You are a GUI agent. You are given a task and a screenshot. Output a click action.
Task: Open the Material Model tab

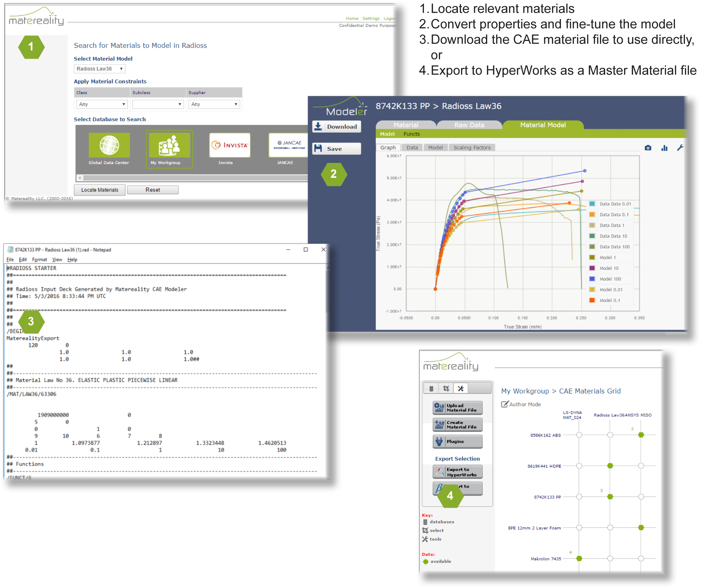pyautogui.click(x=543, y=125)
